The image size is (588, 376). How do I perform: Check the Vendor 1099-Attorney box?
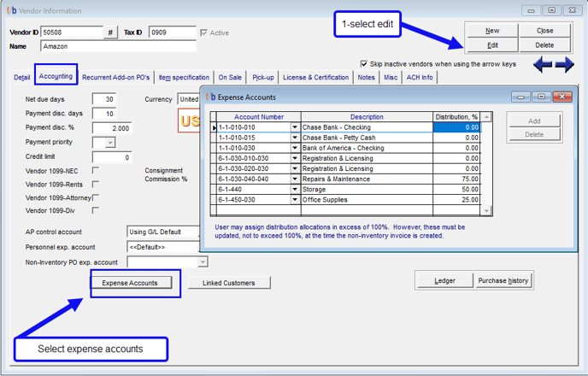[x=96, y=197]
